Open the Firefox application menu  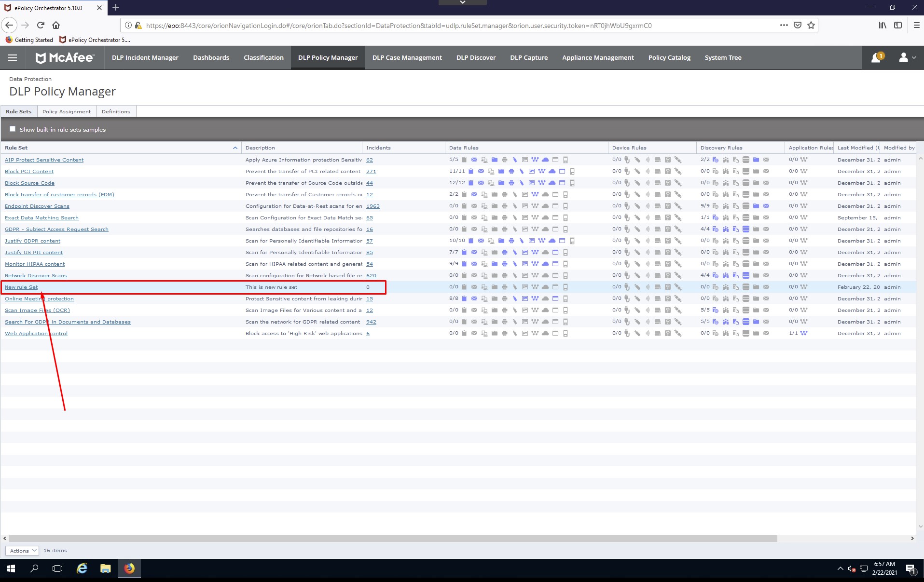[x=916, y=25]
